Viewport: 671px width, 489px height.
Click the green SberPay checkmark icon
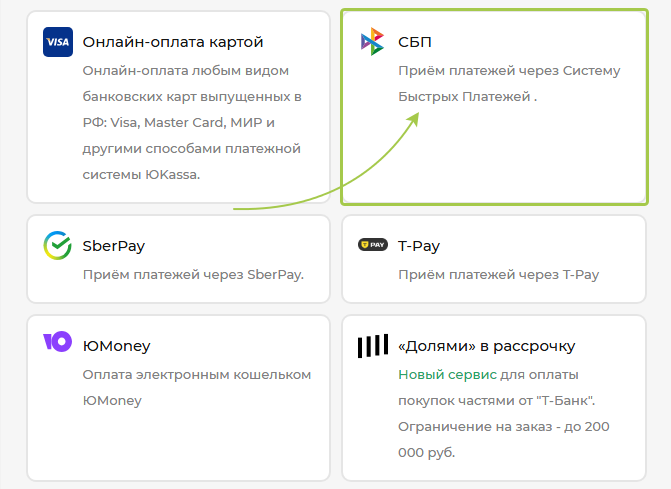[x=58, y=245]
